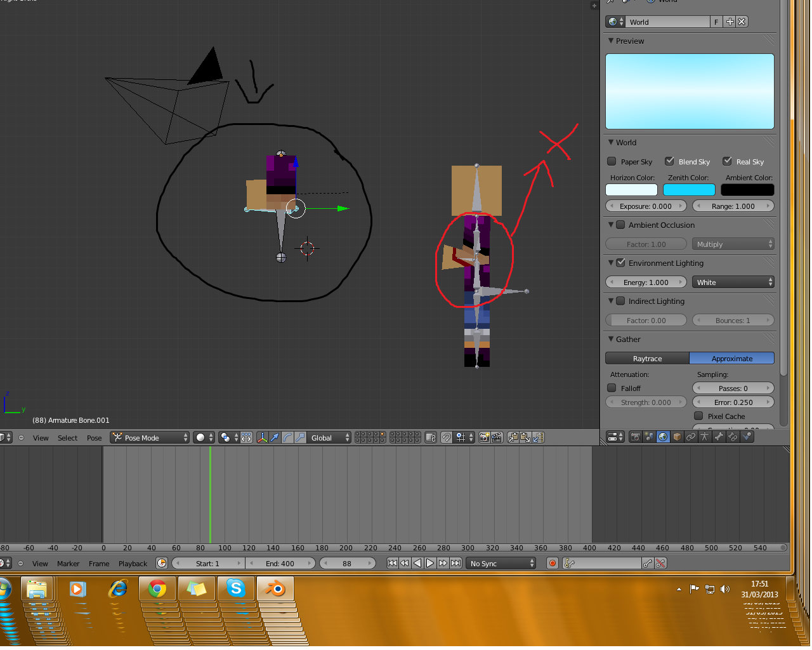Image resolution: width=812 pixels, height=650 pixels.
Task: Select the Raytrace gather method
Action: [x=647, y=359]
